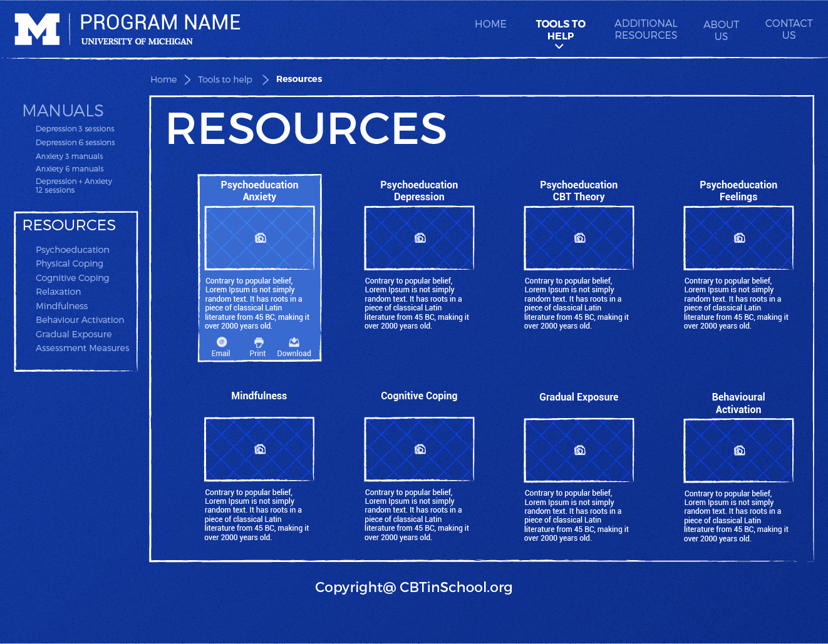Click camera icon in Gradual Exposure image
Image resolution: width=828 pixels, height=644 pixels.
579,451
